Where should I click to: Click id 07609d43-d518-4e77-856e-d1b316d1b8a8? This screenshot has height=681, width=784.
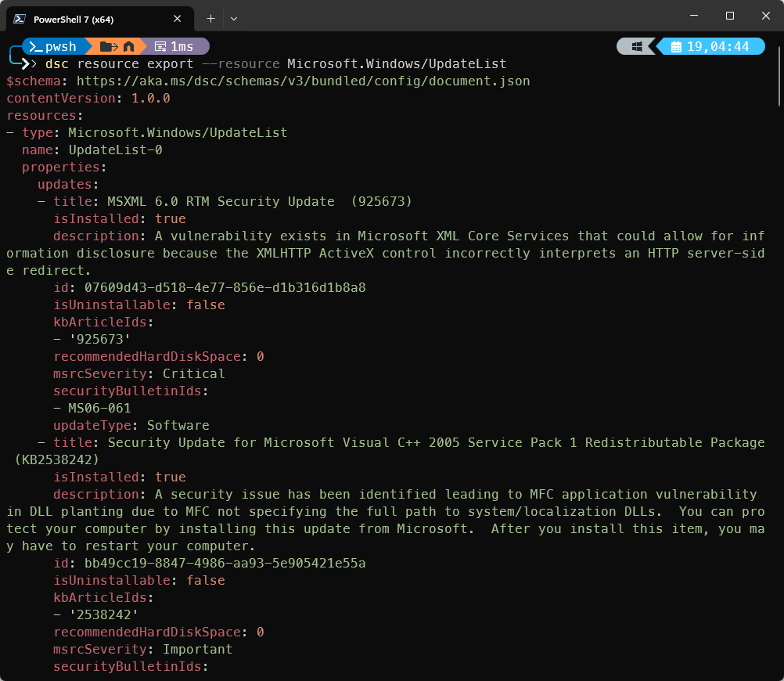pos(225,288)
